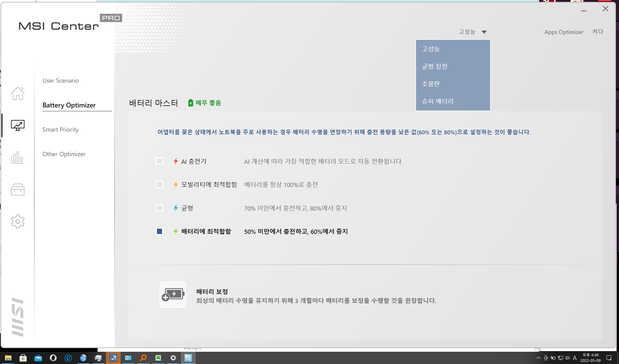The height and width of the screenshot is (364, 619).
Task: Toggle Apps Optimizer 켜다 switch
Action: [x=598, y=32]
